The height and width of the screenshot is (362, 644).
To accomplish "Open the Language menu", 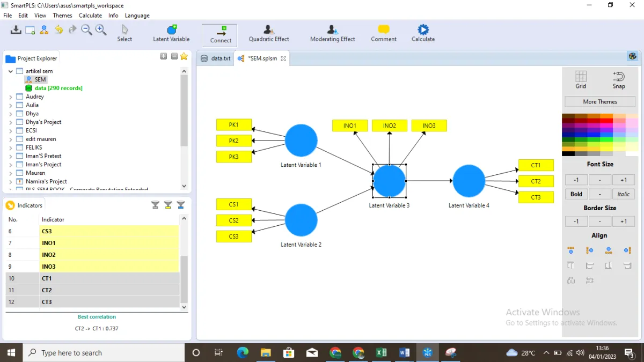I will point(137,16).
